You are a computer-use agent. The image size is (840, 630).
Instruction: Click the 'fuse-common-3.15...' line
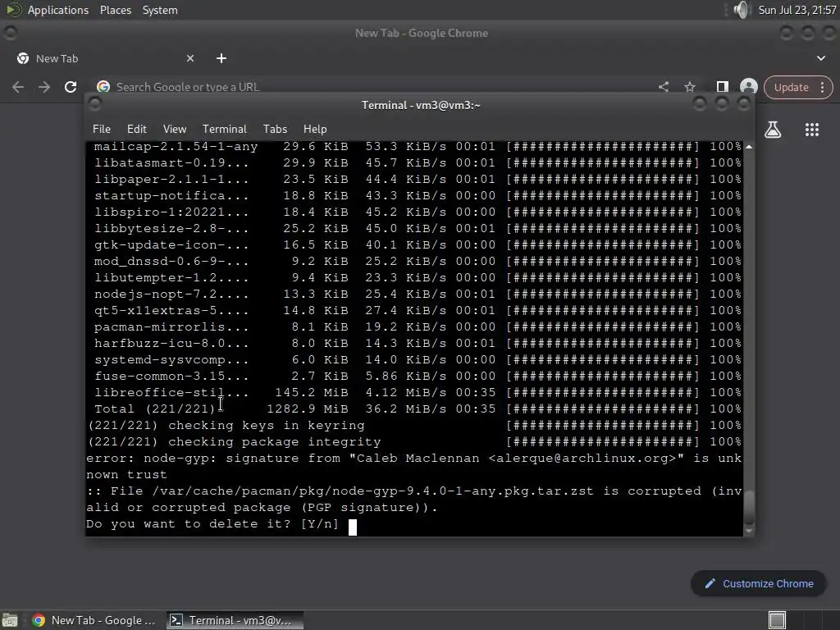418,376
